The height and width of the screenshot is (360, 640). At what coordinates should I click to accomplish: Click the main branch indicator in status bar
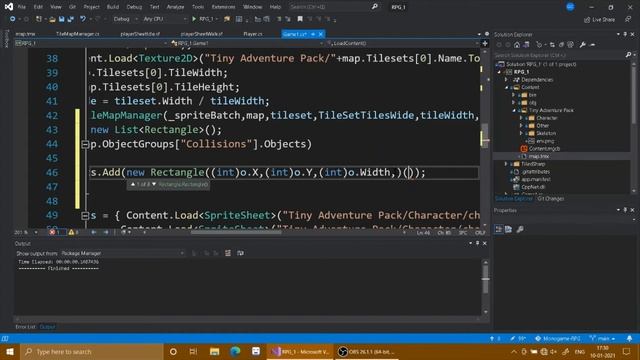click(x=602, y=338)
